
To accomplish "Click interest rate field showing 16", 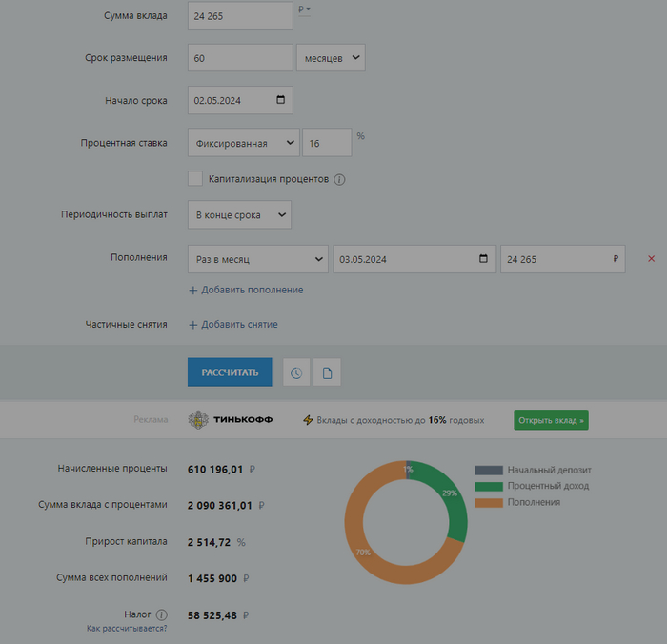I will point(327,143).
